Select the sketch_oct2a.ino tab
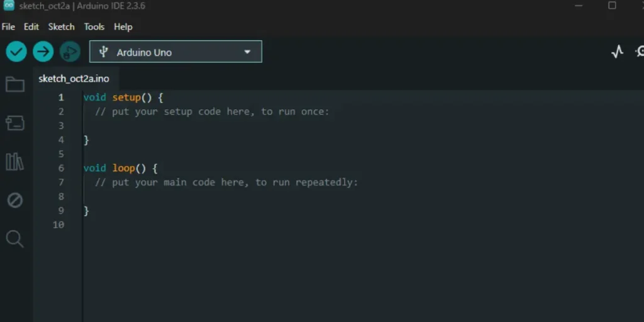 (x=74, y=79)
